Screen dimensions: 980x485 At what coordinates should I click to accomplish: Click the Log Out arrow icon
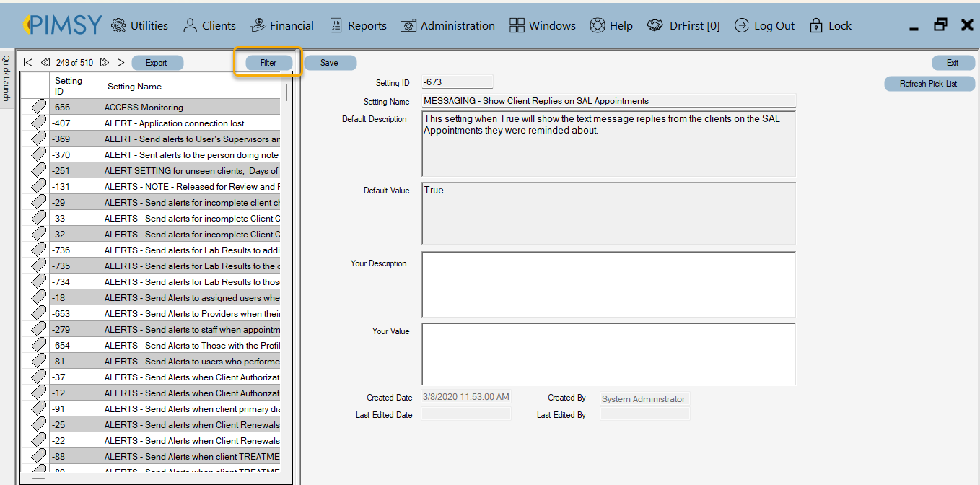coord(741,25)
